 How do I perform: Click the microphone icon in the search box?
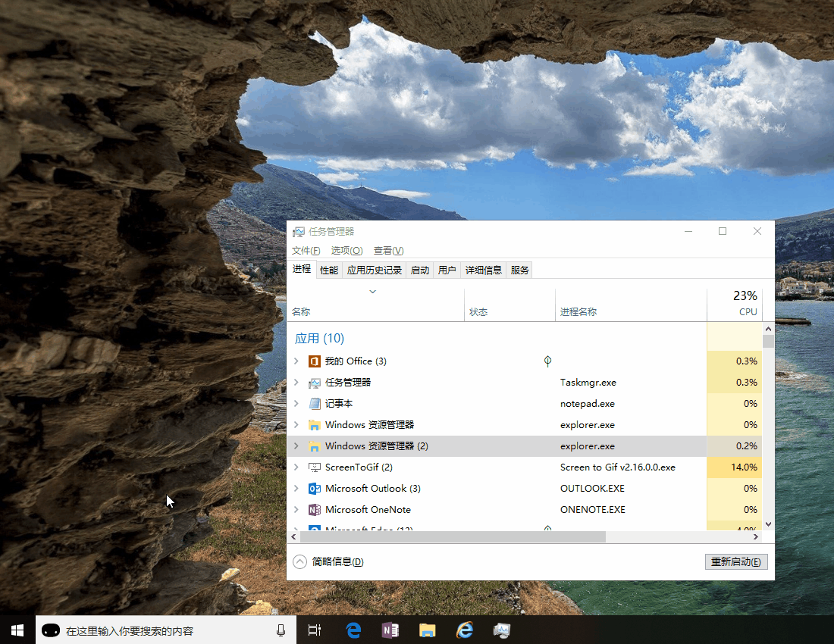click(x=281, y=630)
